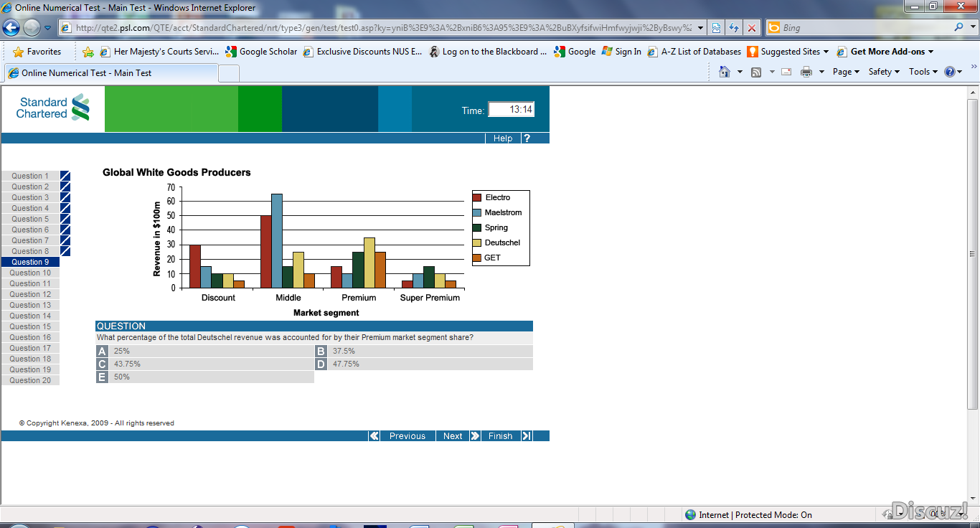Click the Previous button
The height and width of the screenshot is (528, 980).
(407, 436)
